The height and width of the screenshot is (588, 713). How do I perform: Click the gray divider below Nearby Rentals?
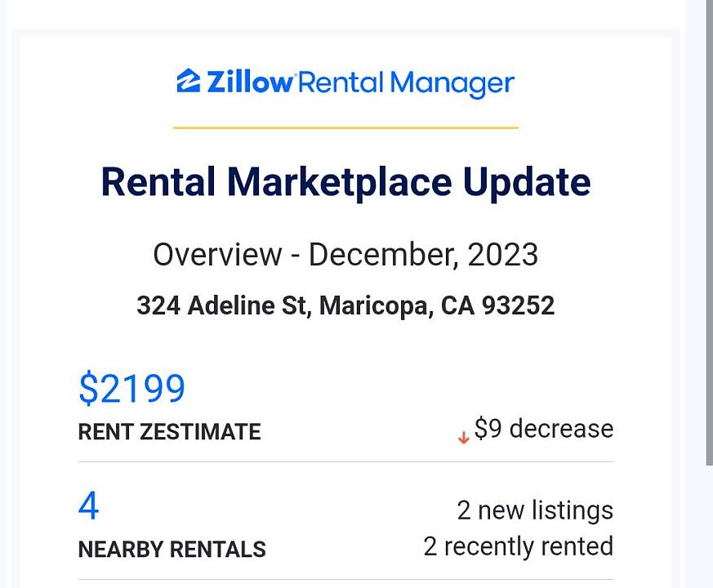345,580
